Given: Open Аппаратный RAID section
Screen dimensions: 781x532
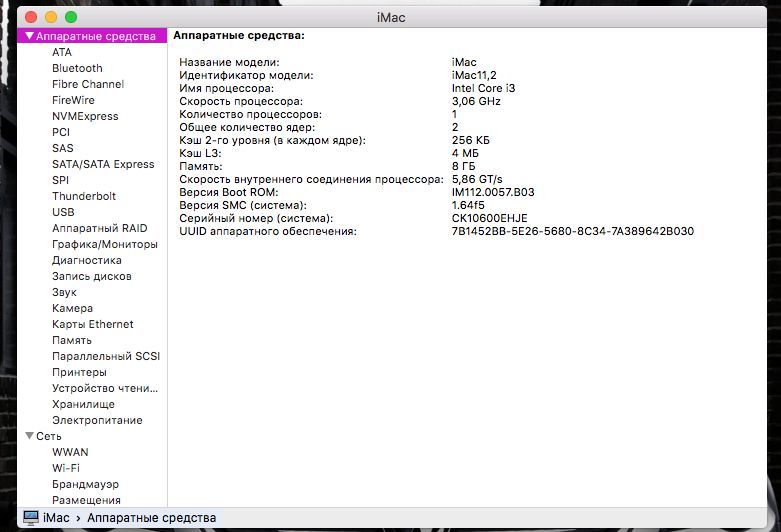Looking at the screenshot, I should pos(100,228).
